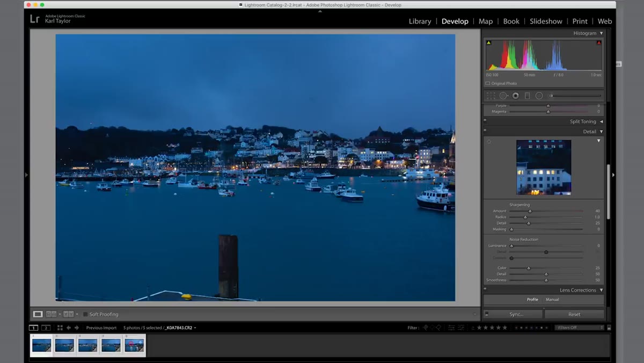Enable the Soft Proofing checkbox
Viewport: 644px width, 363px height.
[x=85, y=314]
